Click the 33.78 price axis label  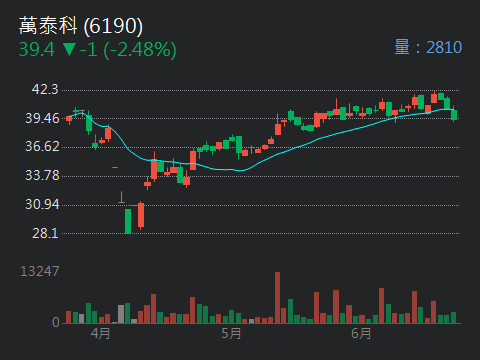(42, 175)
